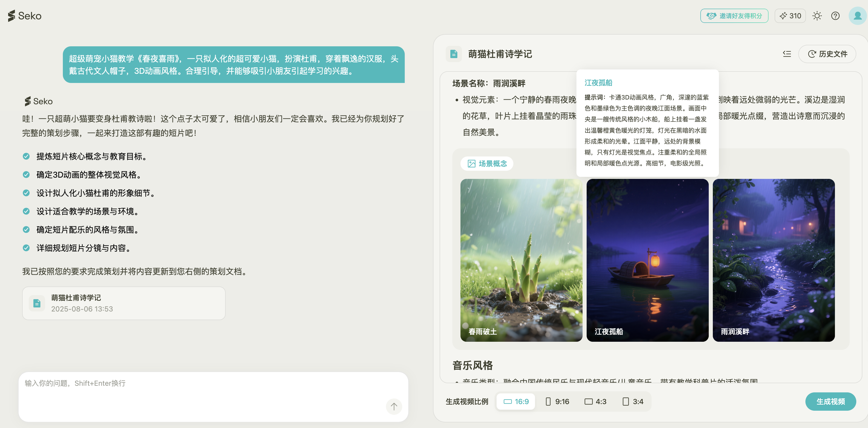Open the 310 credits balance
The height and width of the screenshot is (428, 868).
click(x=790, y=16)
